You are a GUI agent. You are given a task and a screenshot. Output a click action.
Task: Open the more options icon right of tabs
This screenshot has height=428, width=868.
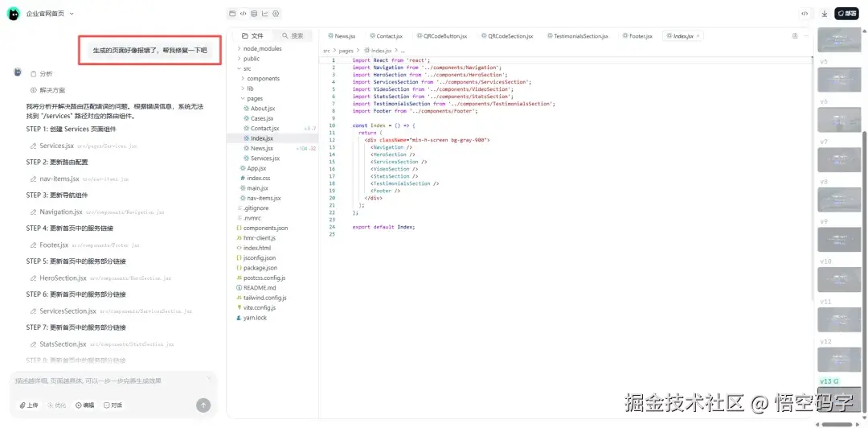click(805, 36)
